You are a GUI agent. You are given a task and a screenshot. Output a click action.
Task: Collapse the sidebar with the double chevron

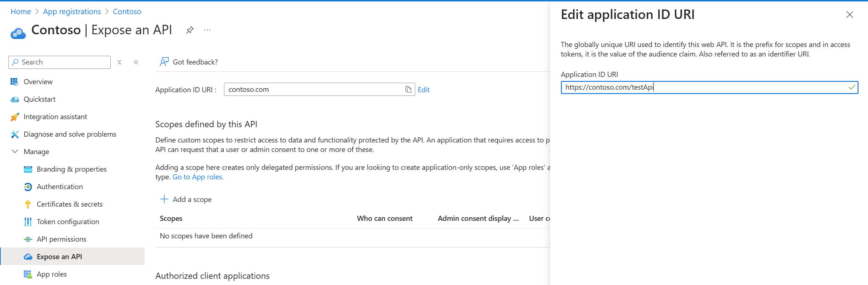[136, 62]
